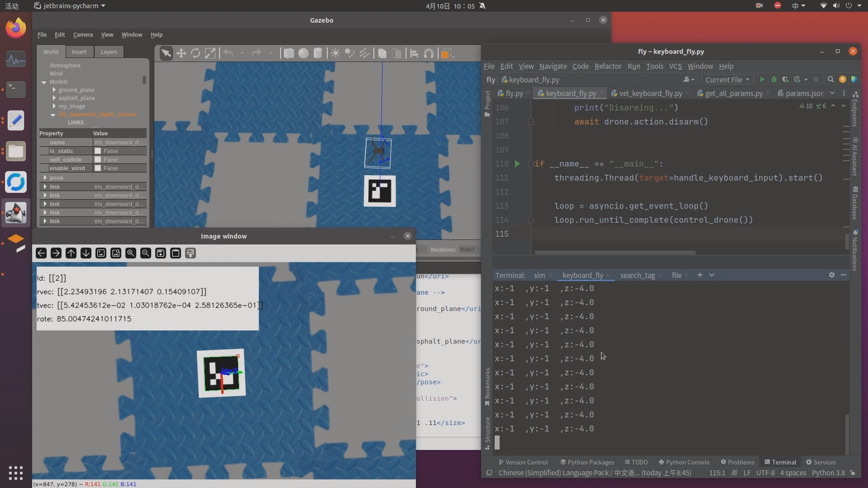The width and height of the screenshot is (868, 488).
Task: Open the Files manager from the dock
Action: click(x=16, y=151)
